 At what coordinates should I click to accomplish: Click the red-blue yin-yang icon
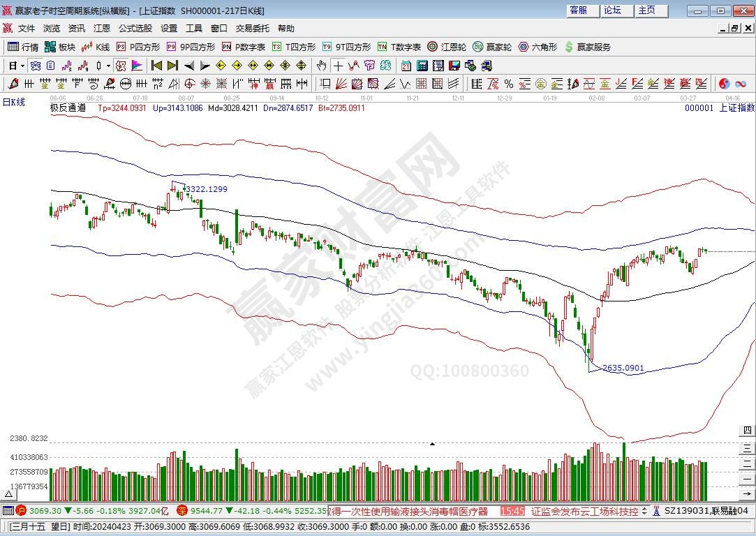coord(724,84)
